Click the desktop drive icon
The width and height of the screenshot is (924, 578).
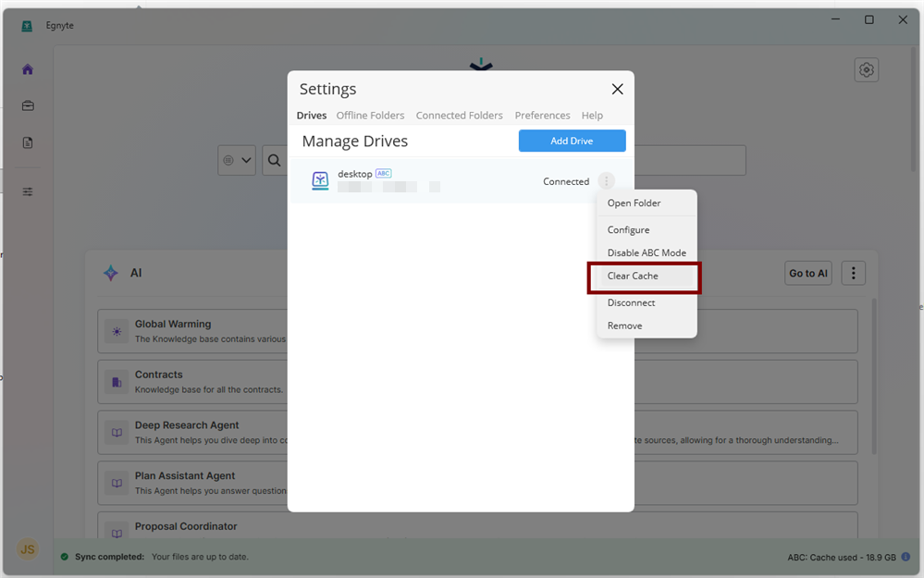(320, 180)
